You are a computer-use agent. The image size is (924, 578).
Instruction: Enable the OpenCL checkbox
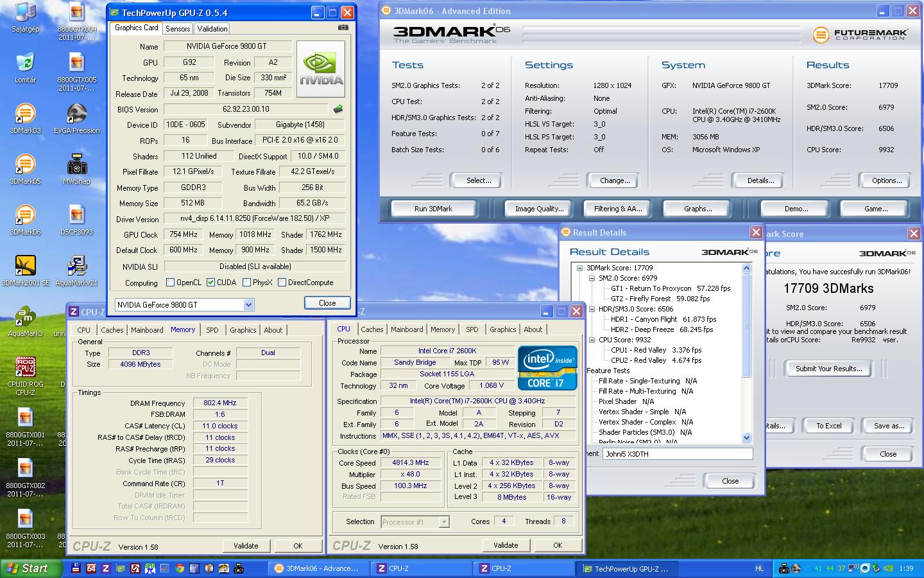(171, 283)
